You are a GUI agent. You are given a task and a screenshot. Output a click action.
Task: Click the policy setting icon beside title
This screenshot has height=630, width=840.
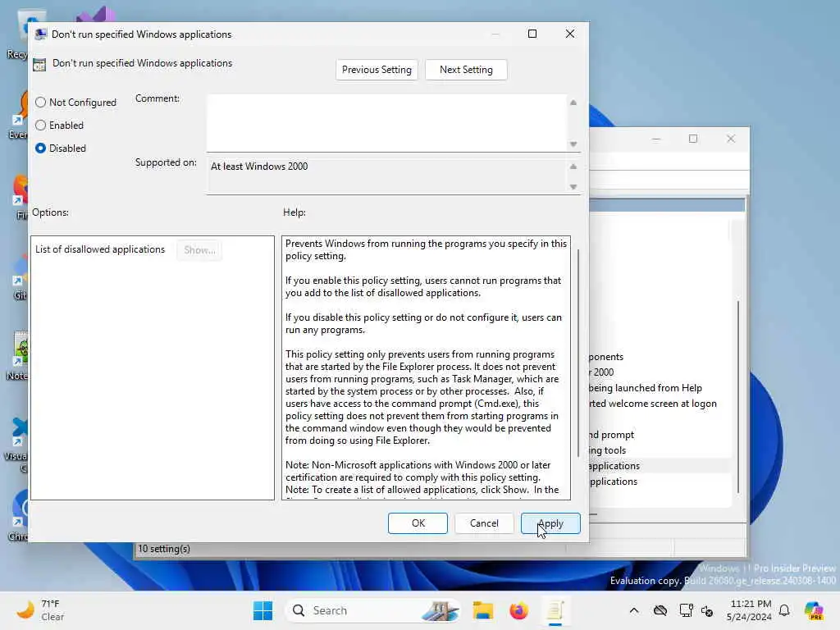(39, 65)
